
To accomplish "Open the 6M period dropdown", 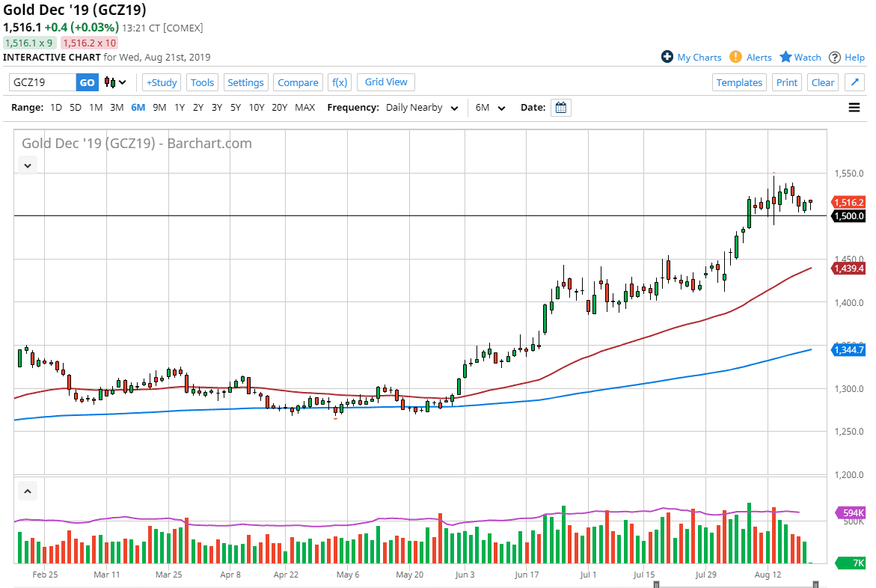I will point(490,108).
